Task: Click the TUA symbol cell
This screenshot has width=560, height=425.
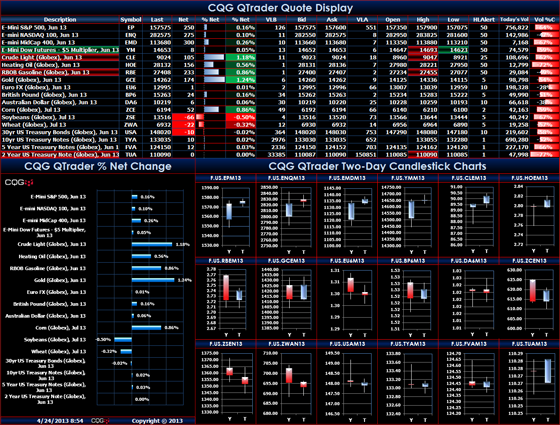Action: point(131,155)
